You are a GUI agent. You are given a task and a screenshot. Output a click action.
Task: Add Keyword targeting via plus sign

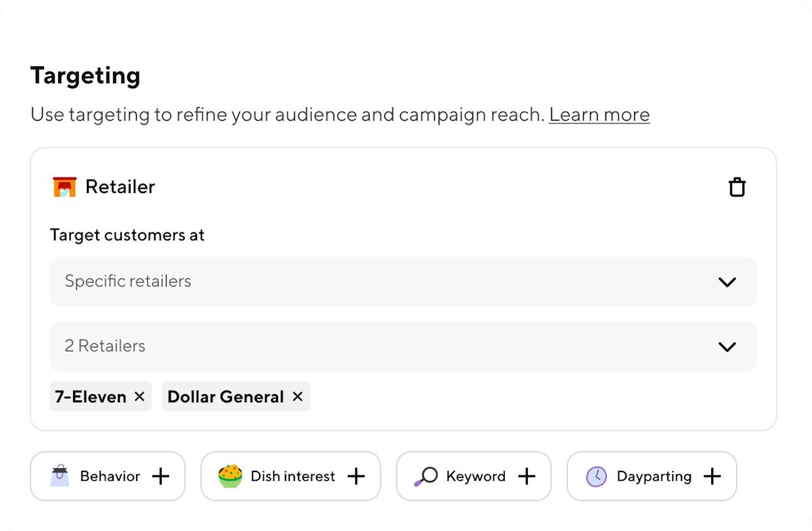pos(526,476)
